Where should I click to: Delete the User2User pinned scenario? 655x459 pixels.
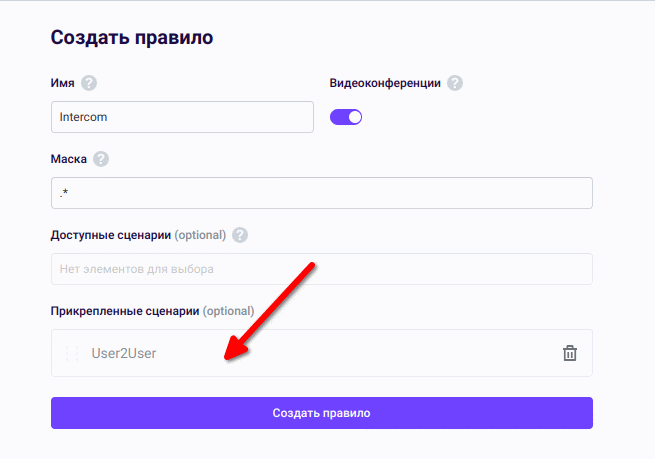[570, 353]
